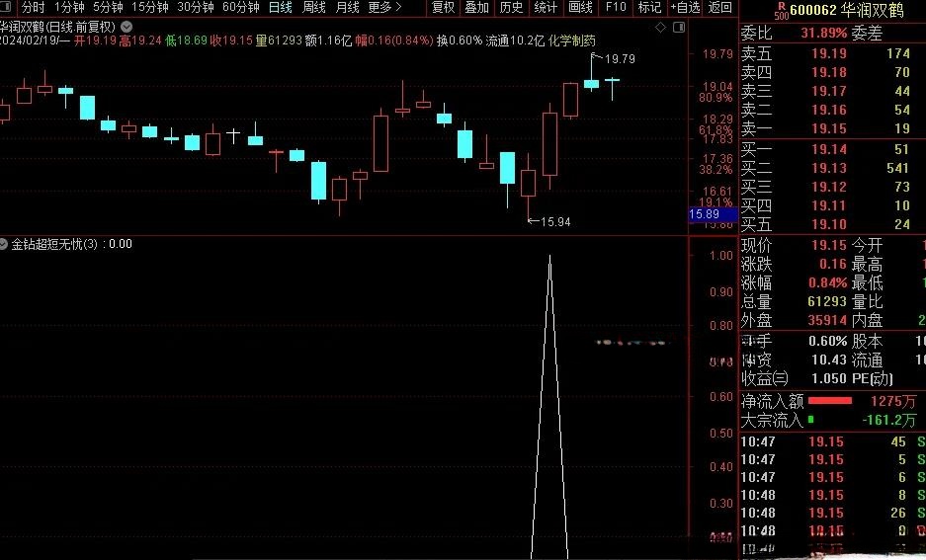
Task: Expand the 更多 periods menu
Action: tap(382, 7)
